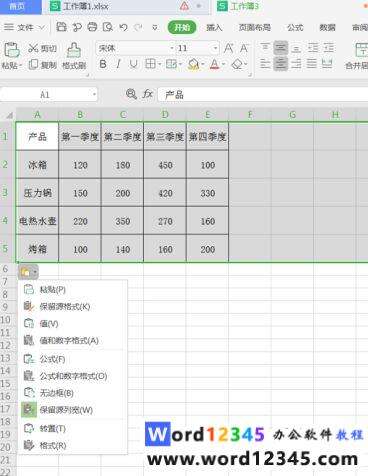The height and width of the screenshot is (476, 368).
Task: Click the Undo arrow
Action: pos(123,27)
